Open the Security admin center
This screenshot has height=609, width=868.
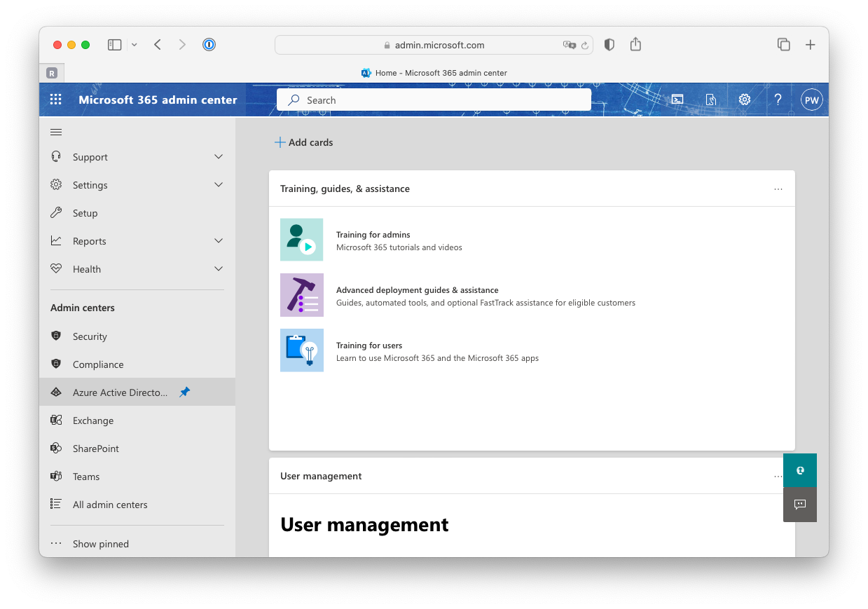(137, 336)
